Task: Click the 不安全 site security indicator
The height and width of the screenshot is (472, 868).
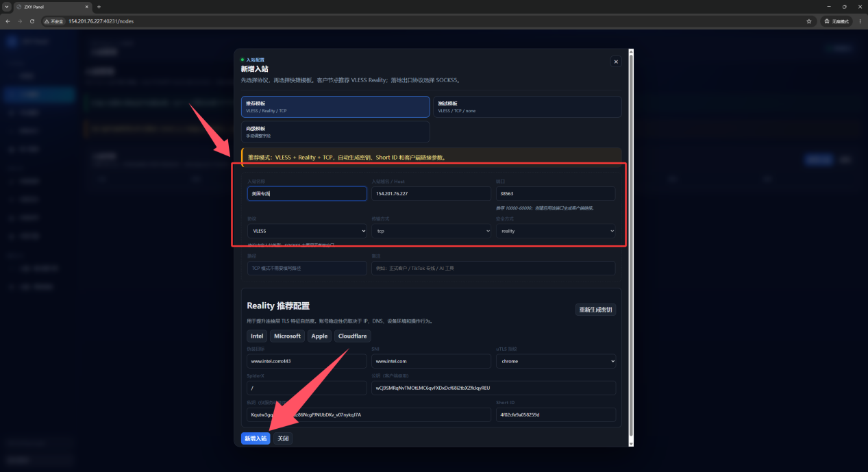Action: (x=54, y=21)
